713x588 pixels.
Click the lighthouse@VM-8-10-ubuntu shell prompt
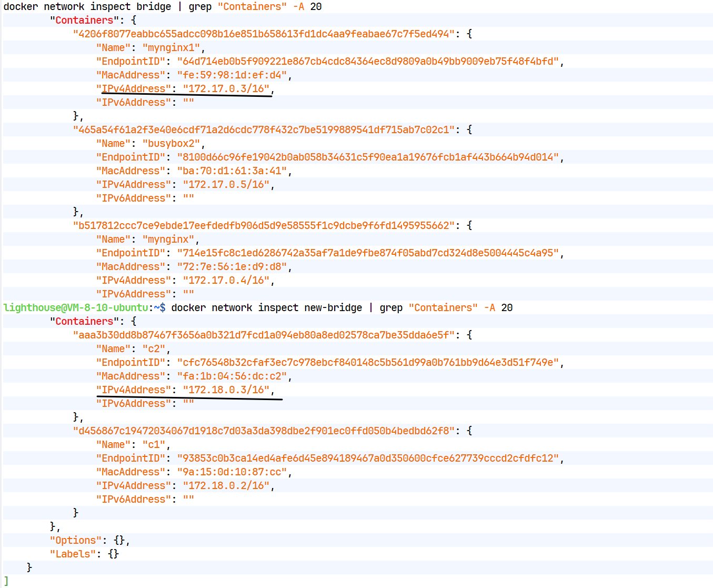pos(84,308)
